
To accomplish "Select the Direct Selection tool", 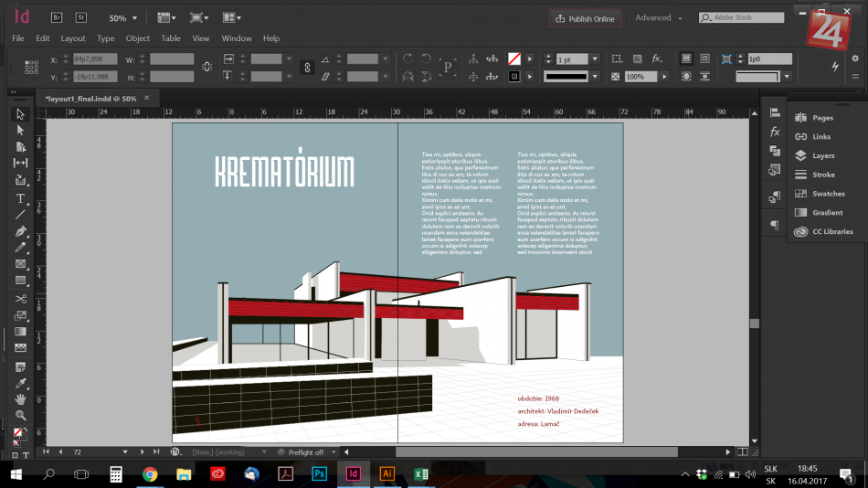I will pos(20,131).
